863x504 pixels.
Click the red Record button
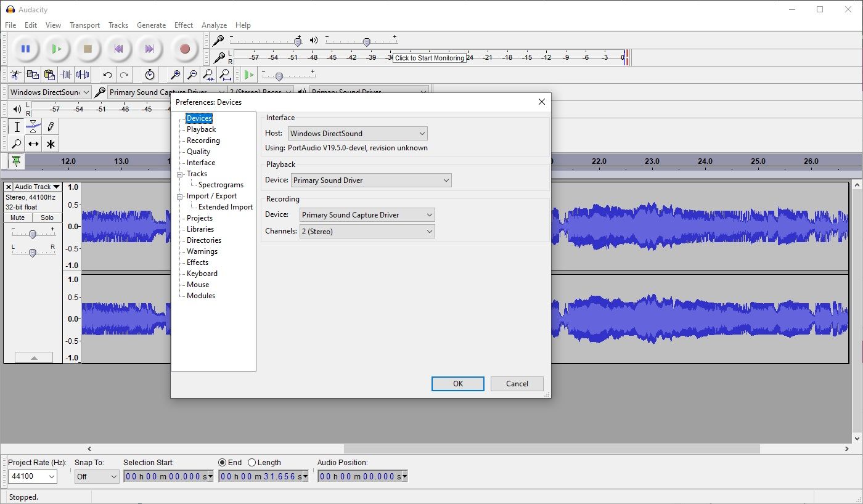(x=184, y=49)
